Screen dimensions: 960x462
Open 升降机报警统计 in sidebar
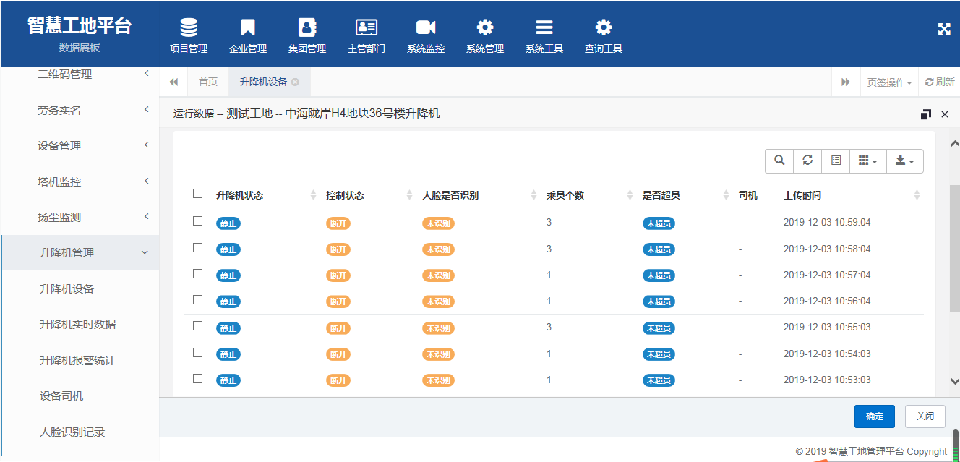(76, 360)
